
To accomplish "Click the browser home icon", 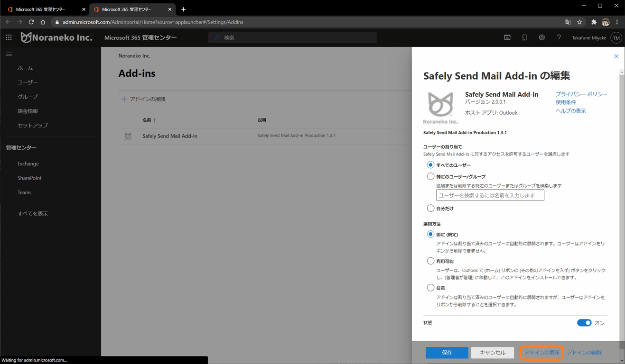I will tap(43, 22).
